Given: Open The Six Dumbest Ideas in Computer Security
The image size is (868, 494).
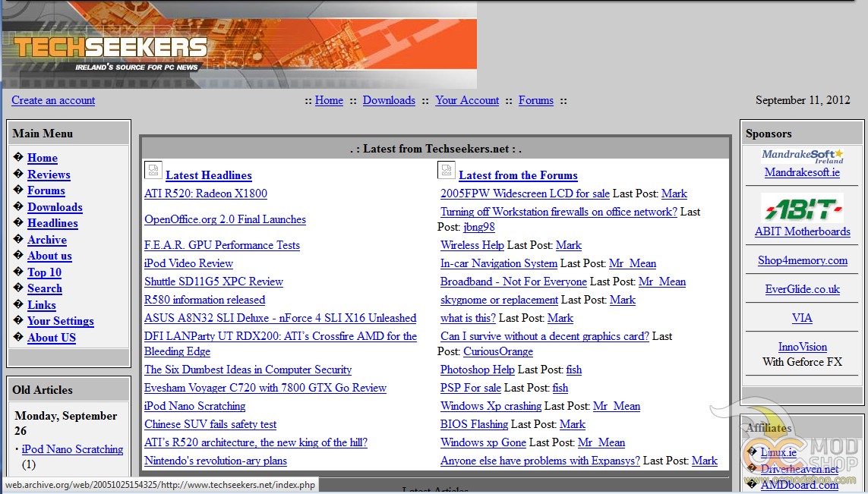Looking at the screenshot, I should click(x=248, y=370).
